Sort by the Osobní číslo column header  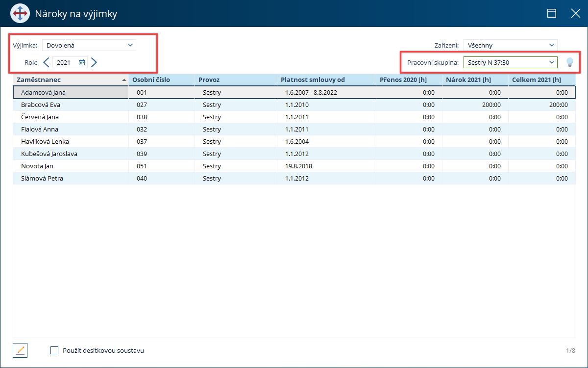161,79
